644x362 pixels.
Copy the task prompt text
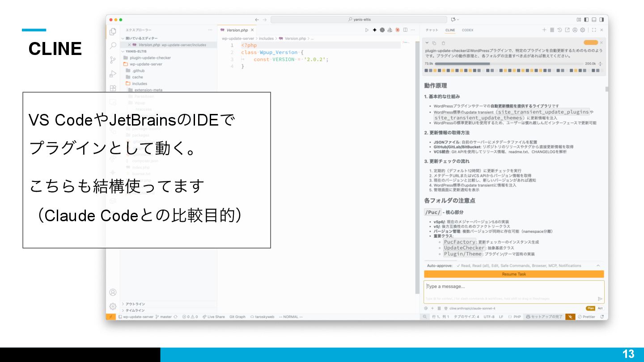tap(434, 43)
